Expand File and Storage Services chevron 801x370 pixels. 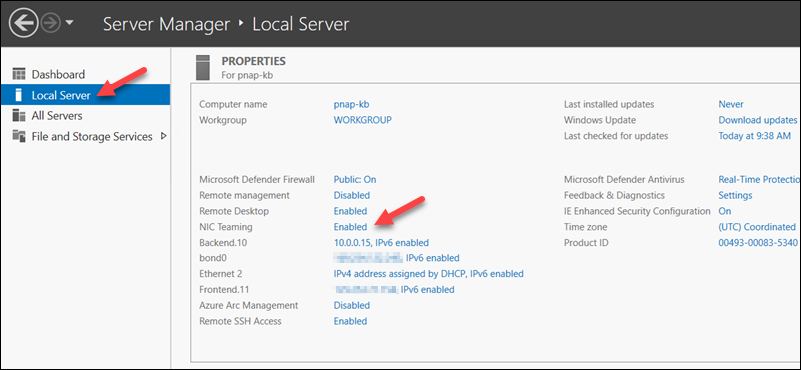coord(163,136)
